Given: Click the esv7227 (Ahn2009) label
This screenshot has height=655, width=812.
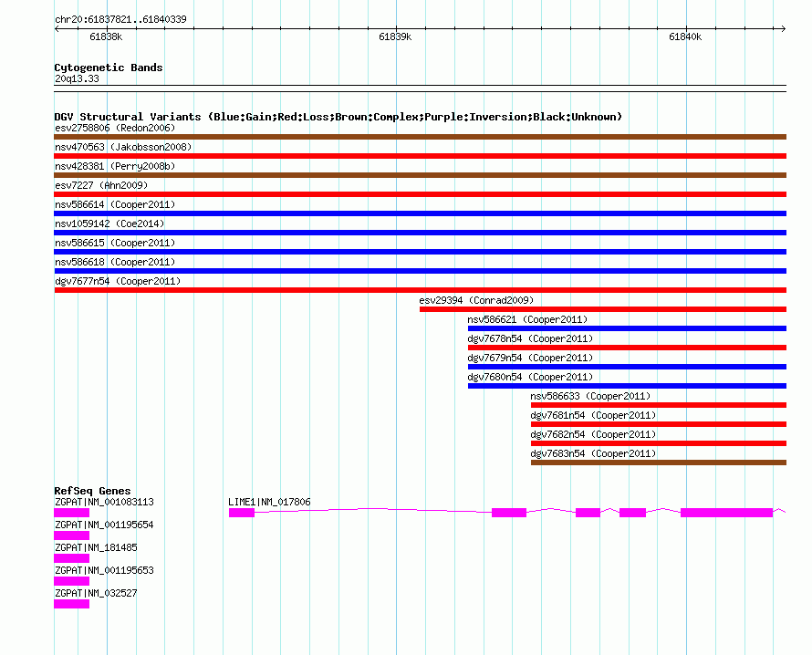Looking at the screenshot, I should point(101,185).
